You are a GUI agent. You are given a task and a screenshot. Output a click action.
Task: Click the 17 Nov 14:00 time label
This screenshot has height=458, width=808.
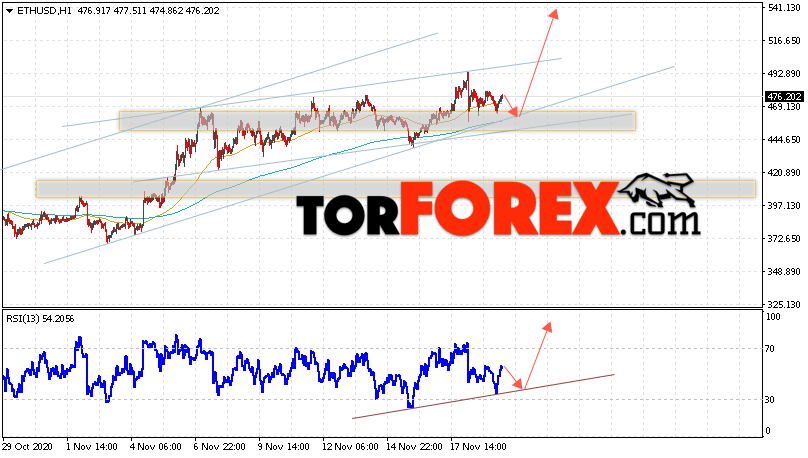click(x=478, y=446)
